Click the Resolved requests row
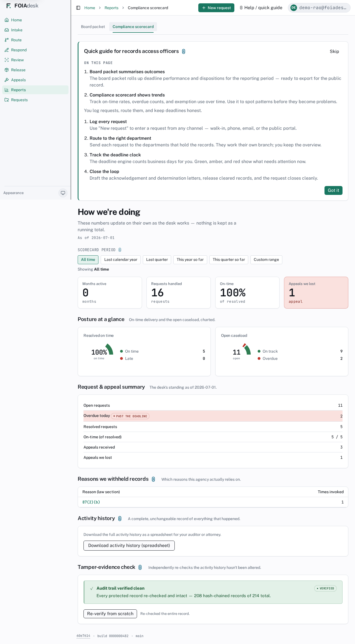The image size is (355, 644). (213, 427)
